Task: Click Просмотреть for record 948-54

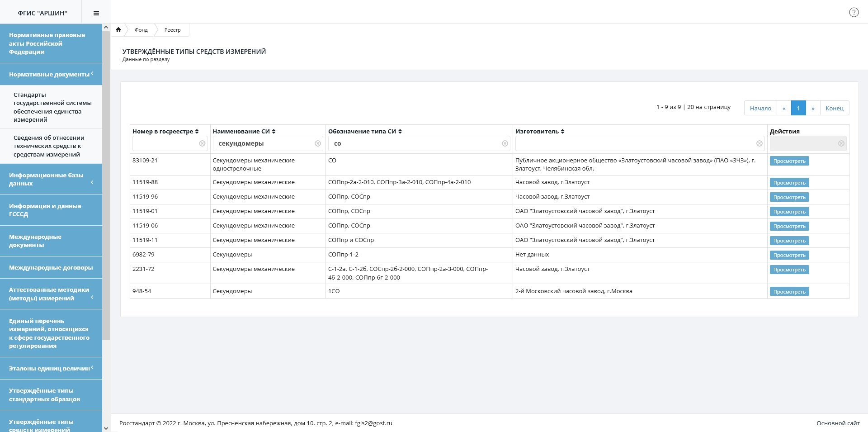Action: point(789,292)
